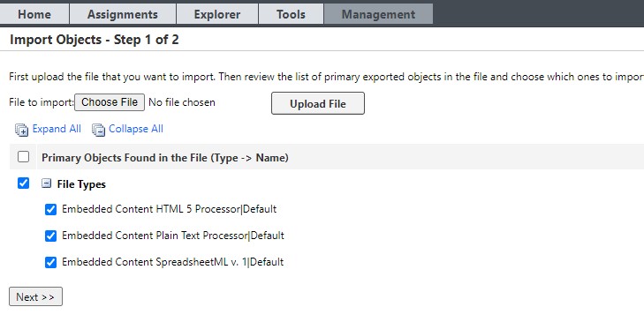Uncheck the File Types checkbox
Screen dimensions: 644x322
[24, 183]
